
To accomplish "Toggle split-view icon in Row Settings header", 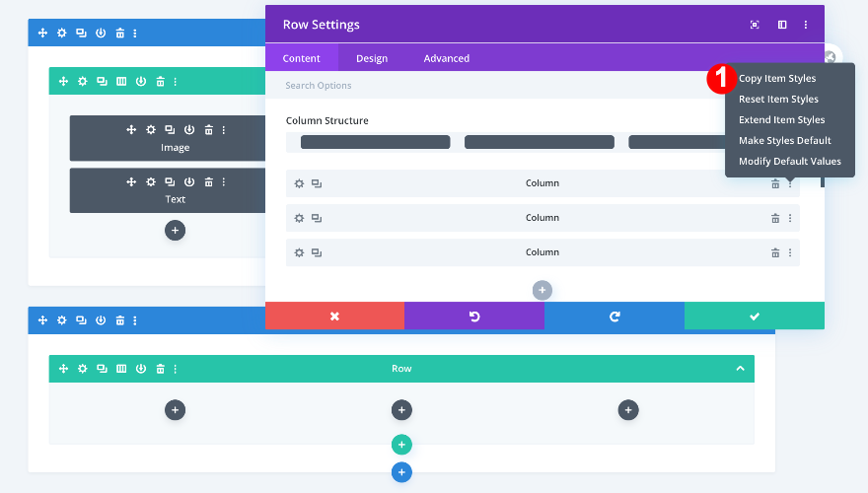I will (x=782, y=25).
